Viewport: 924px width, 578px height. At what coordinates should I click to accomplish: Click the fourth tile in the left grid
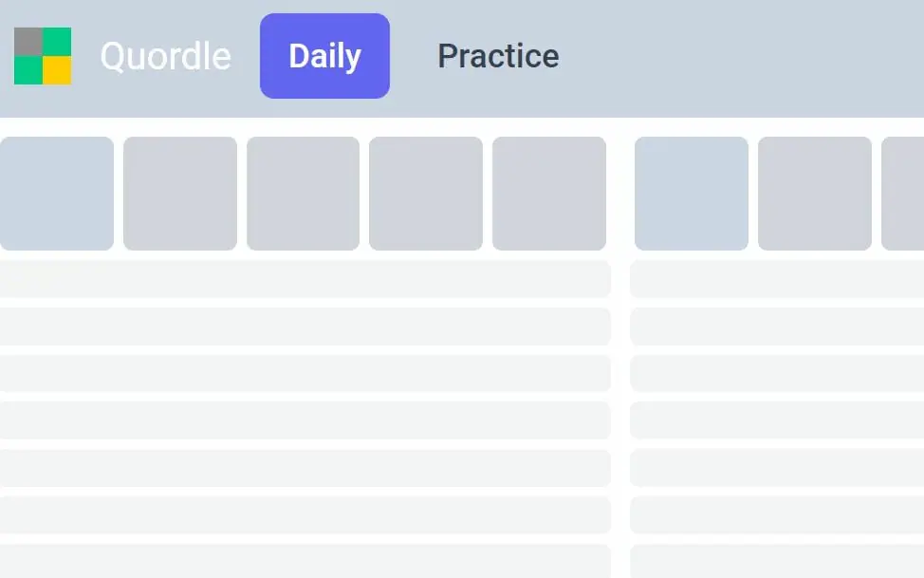click(425, 193)
